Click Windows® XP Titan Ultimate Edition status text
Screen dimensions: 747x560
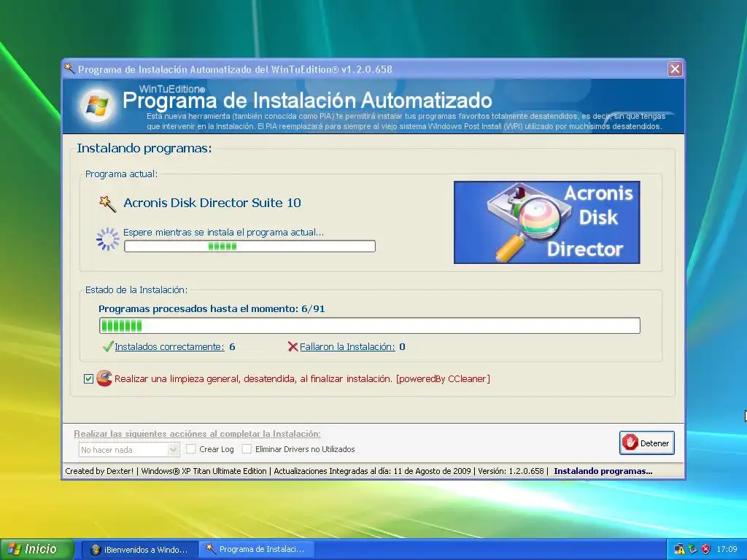204,471
